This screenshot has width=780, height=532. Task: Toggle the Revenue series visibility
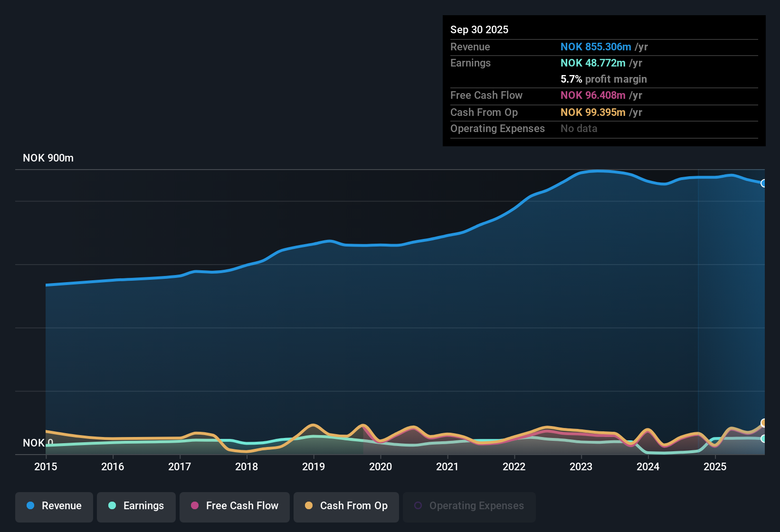pos(54,507)
